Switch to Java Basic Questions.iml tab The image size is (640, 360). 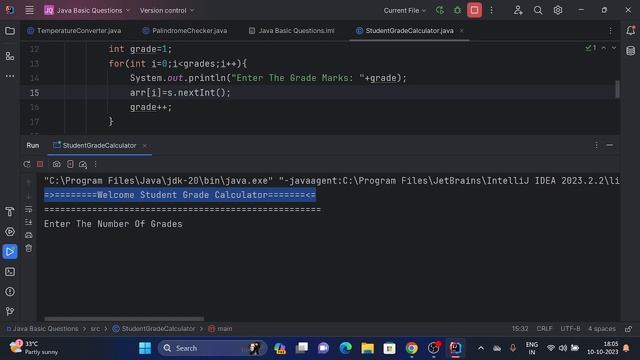click(292, 31)
